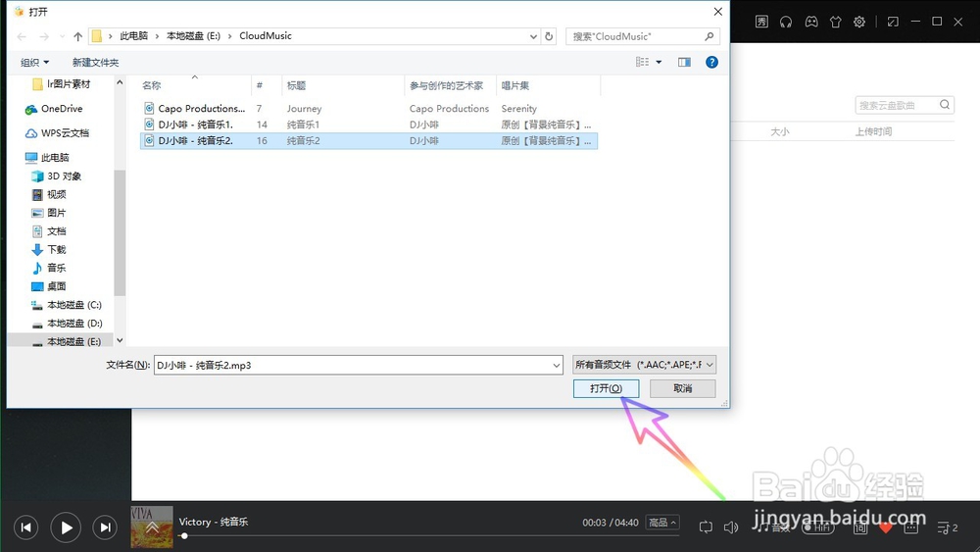Screen dimensions: 980x552
Task: Like the song with the red heart
Action: pos(886,527)
